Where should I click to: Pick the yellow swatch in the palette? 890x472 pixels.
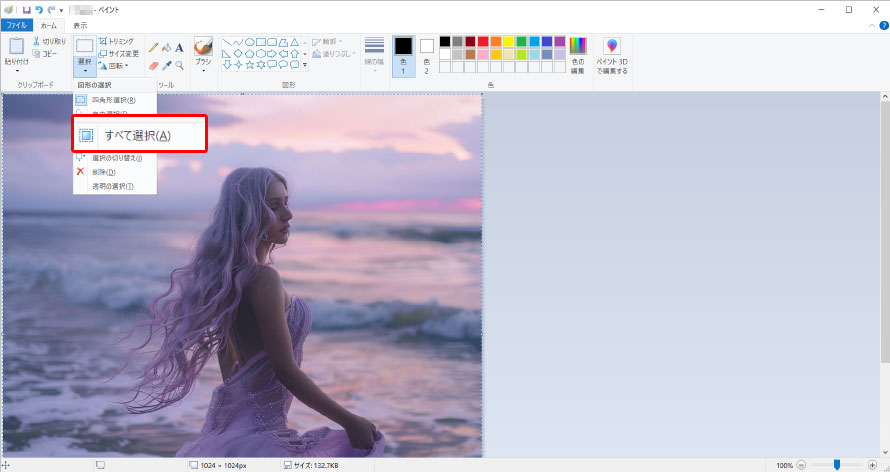(x=509, y=41)
